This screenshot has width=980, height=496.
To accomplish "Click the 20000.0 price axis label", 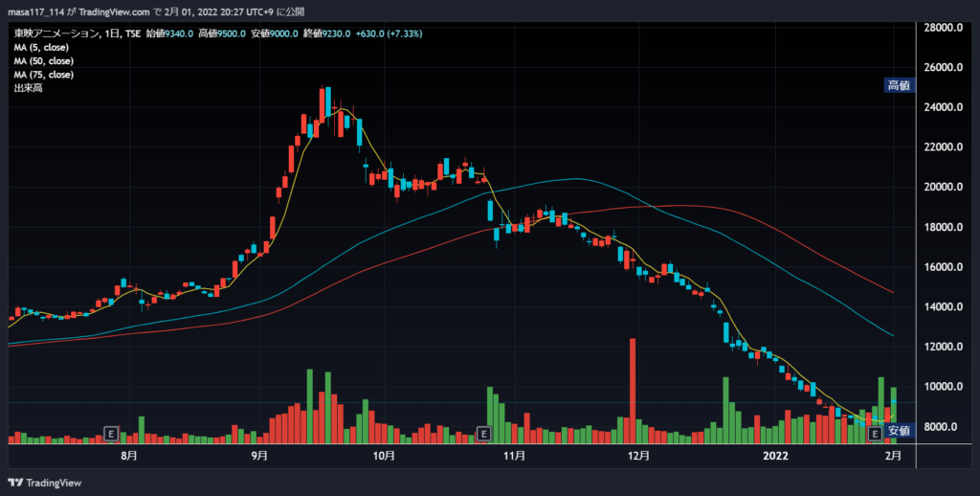I will pyautogui.click(x=943, y=188).
